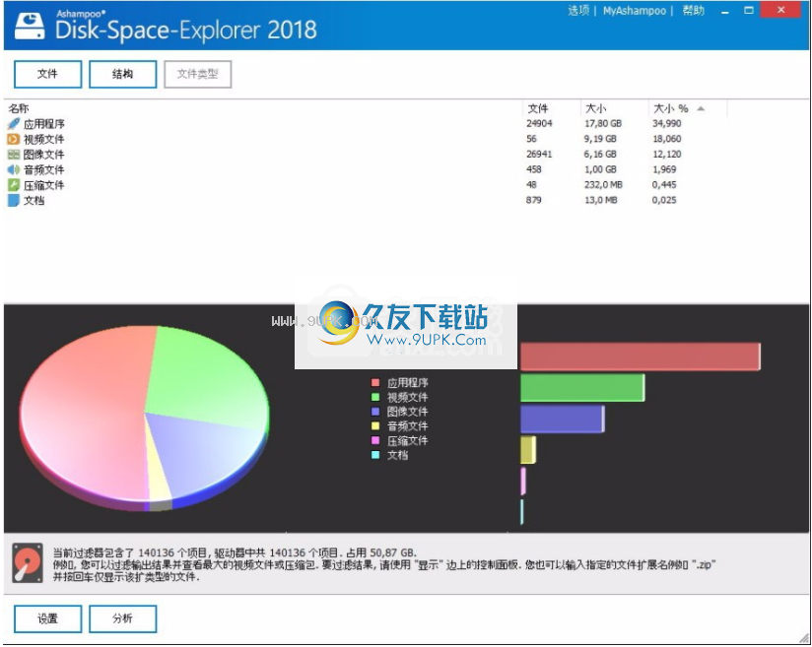Image resolution: width=812 pixels, height=647 pixels.
Task: Click the 232,0 MB size cell
Action: (x=603, y=185)
